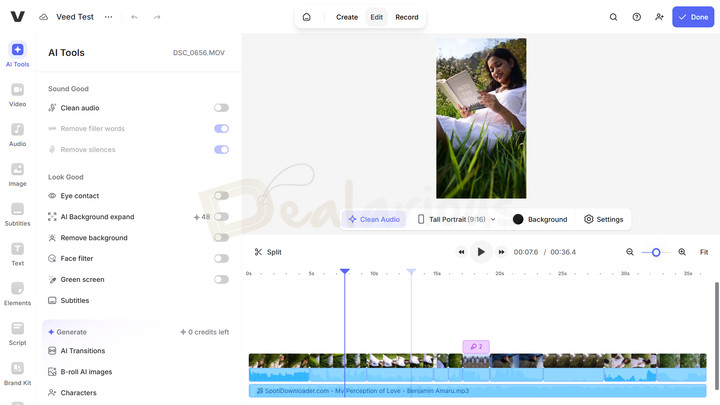Skip forward in playback
The image size is (720, 405).
(501, 252)
